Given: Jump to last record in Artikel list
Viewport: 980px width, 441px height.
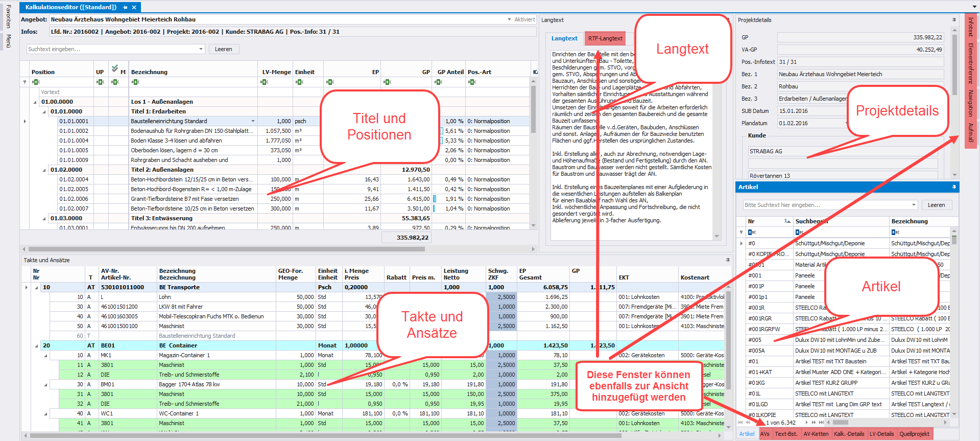Looking at the screenshot, I should point(821,423).
